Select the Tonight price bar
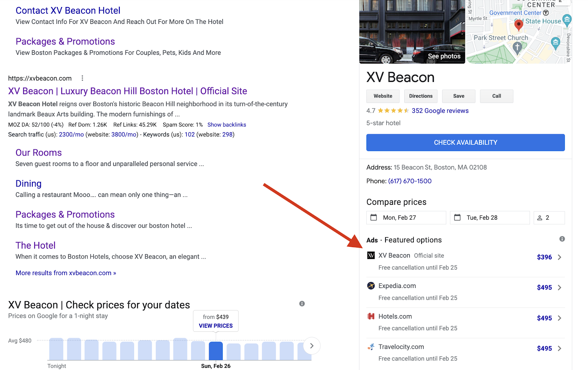588x370 pixels. click(56, 349)
